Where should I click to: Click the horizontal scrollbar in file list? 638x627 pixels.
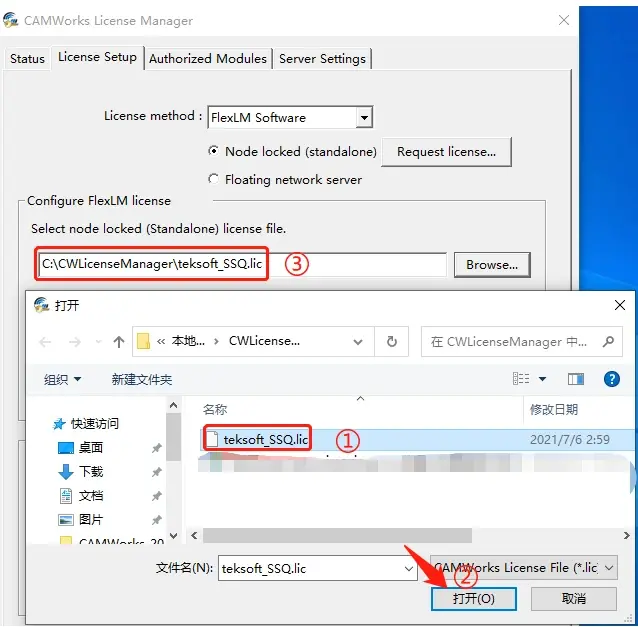(337, 535)
